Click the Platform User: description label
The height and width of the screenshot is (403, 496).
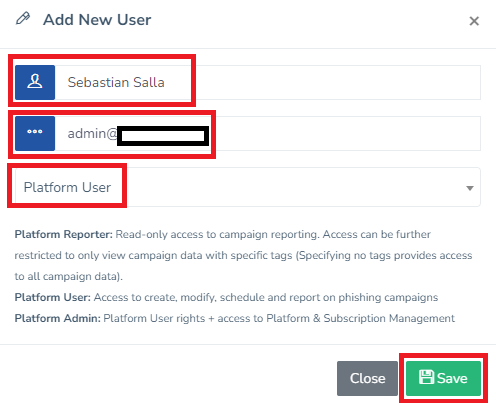point(53,297)
